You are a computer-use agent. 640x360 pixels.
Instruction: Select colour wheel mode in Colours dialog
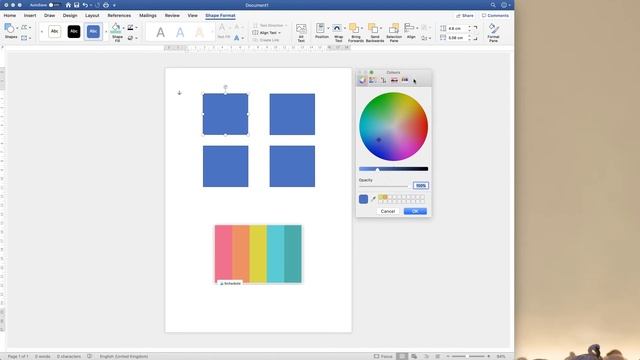click(x=362, y=80)
